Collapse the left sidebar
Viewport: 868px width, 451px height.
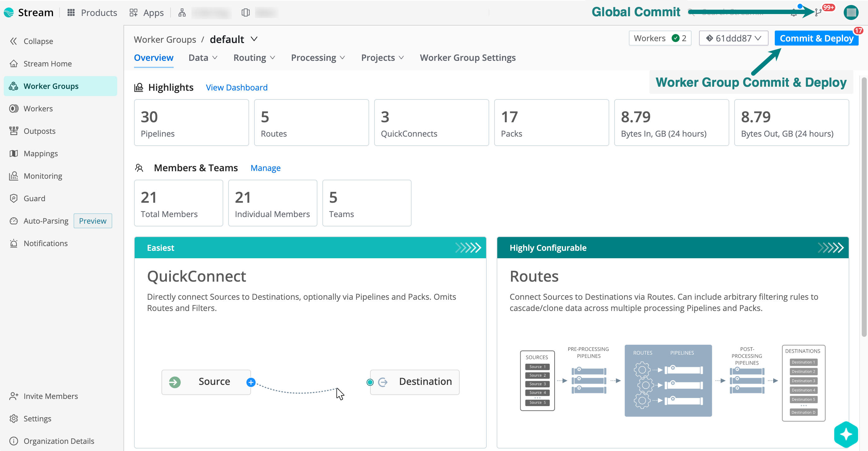pos(31,41)
